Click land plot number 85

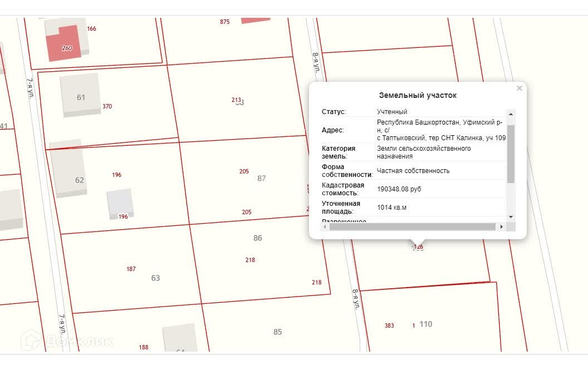click(x=278, y=332)
